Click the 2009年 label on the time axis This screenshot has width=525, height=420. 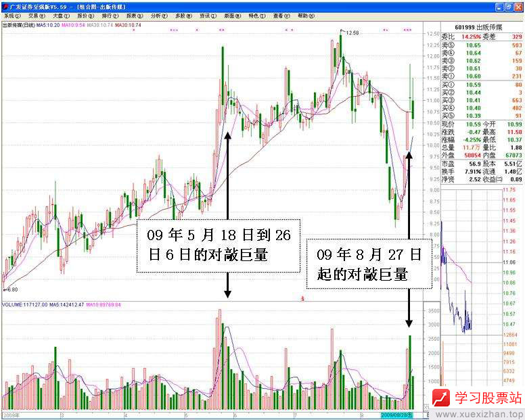(x=12, y=415)
